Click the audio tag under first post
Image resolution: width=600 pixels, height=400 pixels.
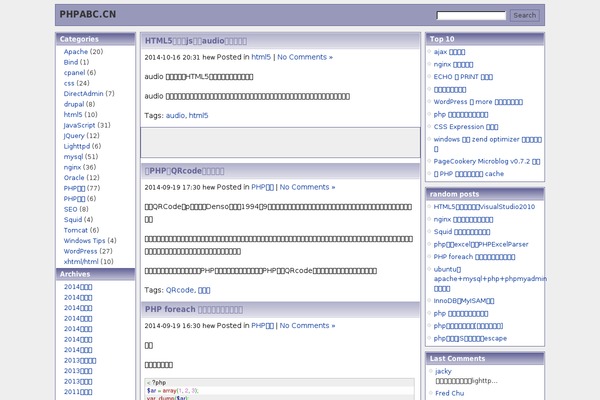click(175, 116)
